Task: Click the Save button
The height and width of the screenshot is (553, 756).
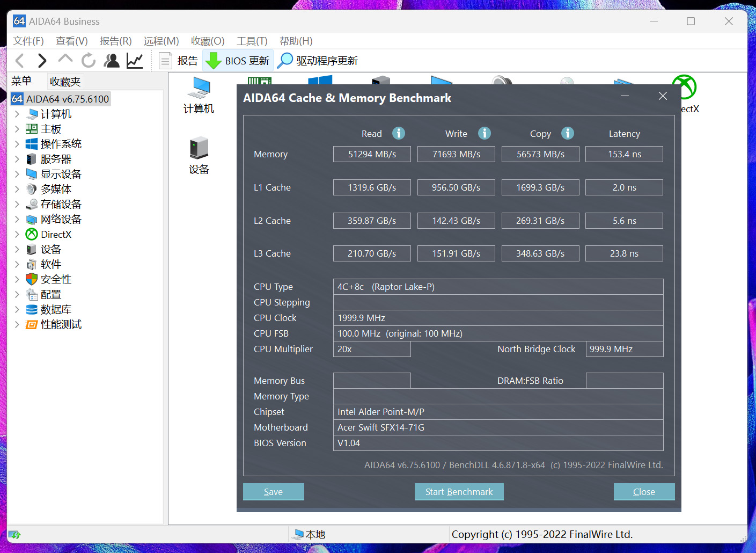Action: click(x=273, y=492)
